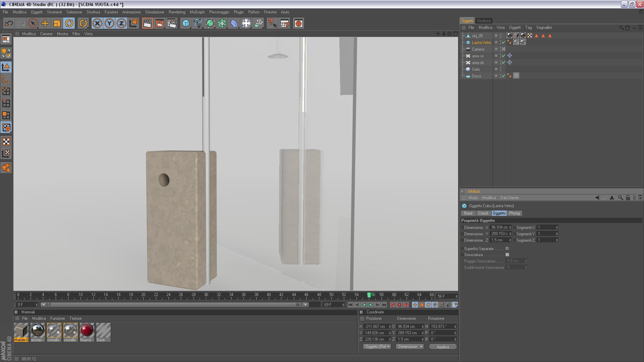The height and width of the screenshot is (362, 644).
Task: Open the Oggetto (Rel) dropdown
Action: (377, 347)
